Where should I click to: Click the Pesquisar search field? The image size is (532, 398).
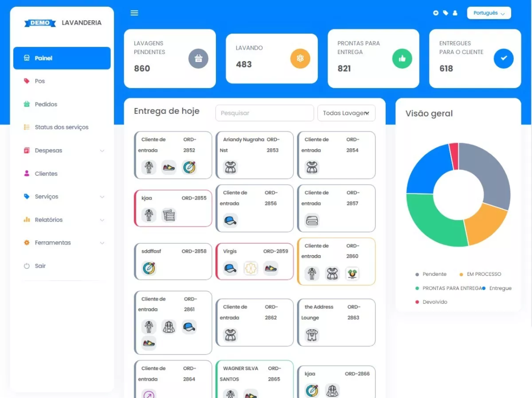tap(264, 113)
